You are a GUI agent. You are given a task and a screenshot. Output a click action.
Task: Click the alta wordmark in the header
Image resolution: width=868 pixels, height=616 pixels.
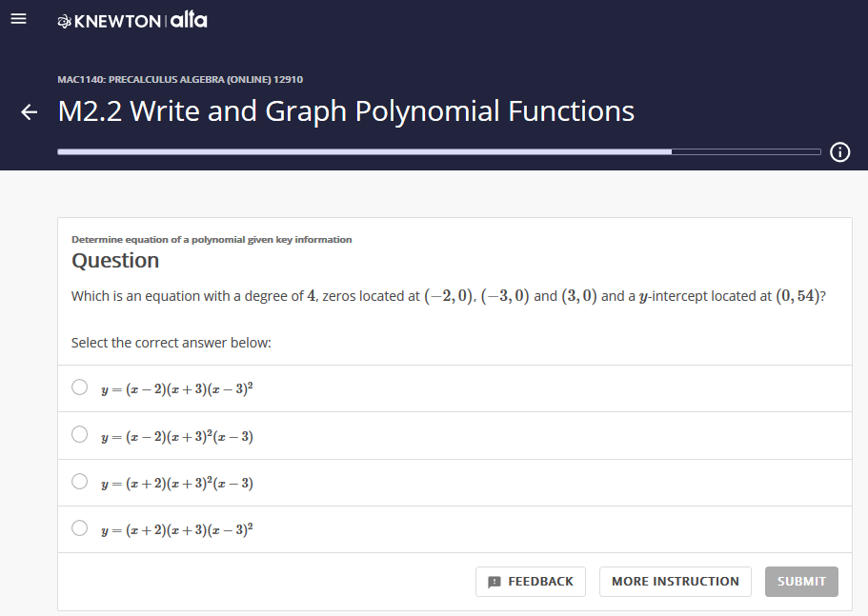pyautogui.click(x=188, y=18)
